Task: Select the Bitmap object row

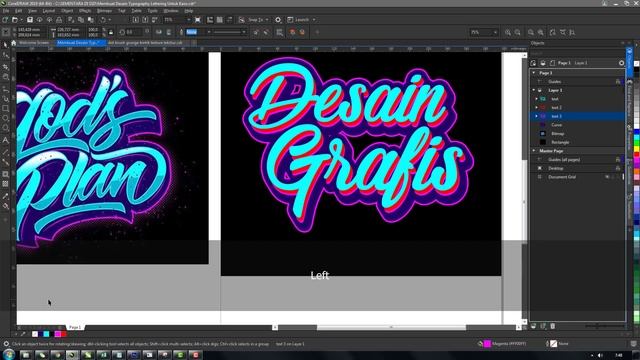Action: (578, 133)
